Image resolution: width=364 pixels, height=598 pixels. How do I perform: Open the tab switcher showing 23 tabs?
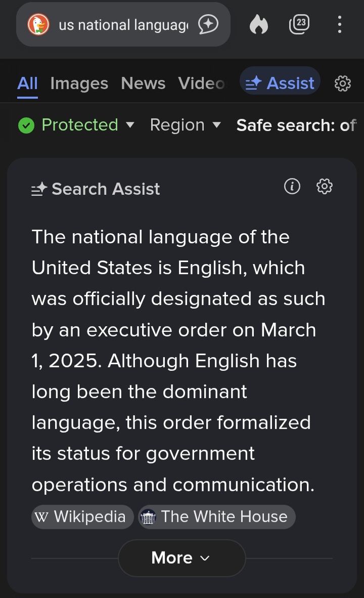pyautogui.click(x=299, y=24)
